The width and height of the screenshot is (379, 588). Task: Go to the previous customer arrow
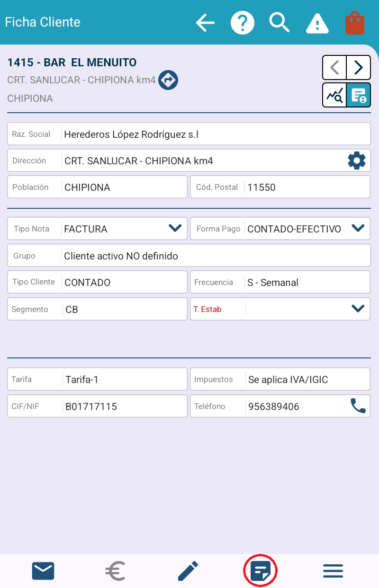click(334, 68)
